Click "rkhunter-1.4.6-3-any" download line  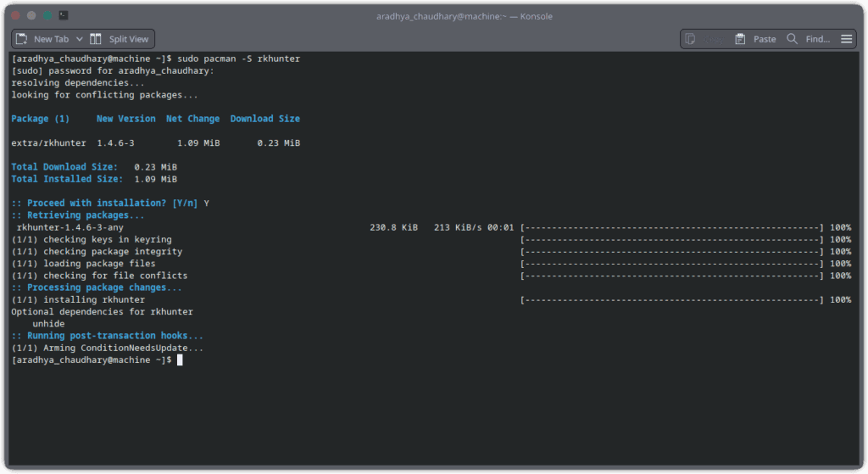[70, 227]
